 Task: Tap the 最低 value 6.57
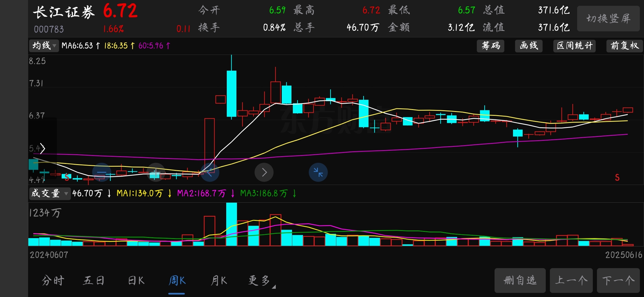pyautogui.click(x=466, y=10)
